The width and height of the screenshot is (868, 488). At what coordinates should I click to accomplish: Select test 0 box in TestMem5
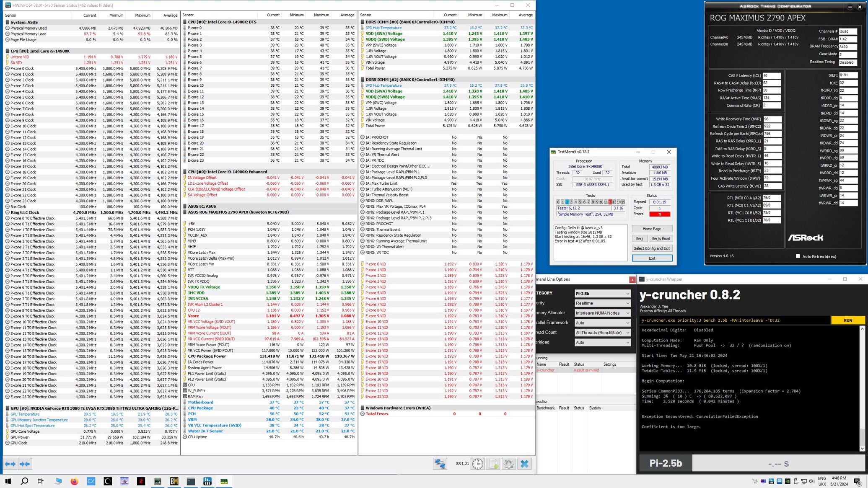(x=558, y=202)
